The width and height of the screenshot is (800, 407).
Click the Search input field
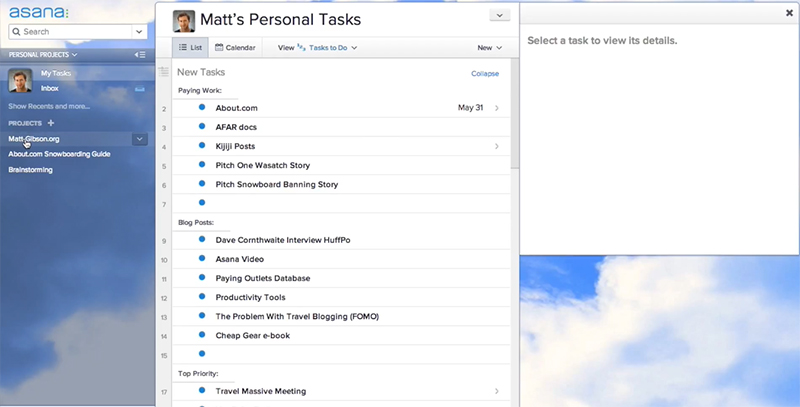pyautogui.click(x=70, y=32)
